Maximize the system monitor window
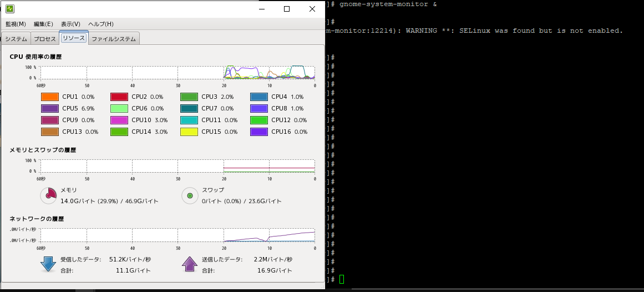This screenshot has height=292, width=644. [287, 9]
